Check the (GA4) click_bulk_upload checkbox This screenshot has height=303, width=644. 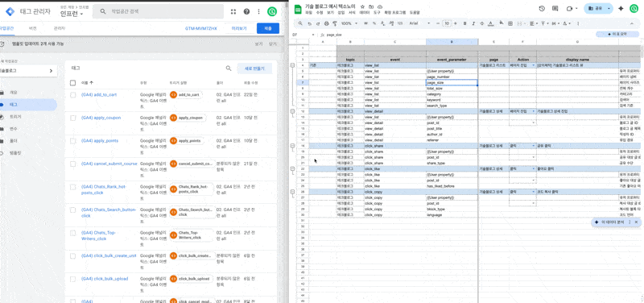pyautogui.click(x=72, y=279)
